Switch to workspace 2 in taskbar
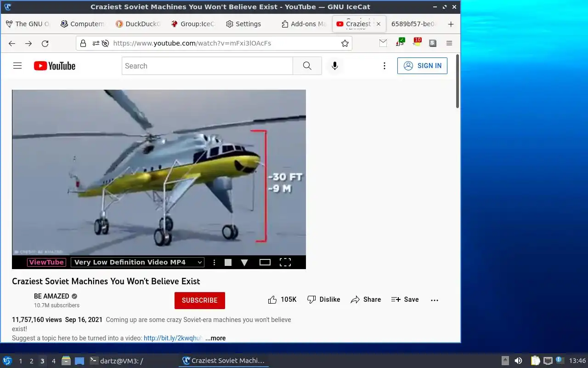This screenshot has width=588, height=368. click(31, 361)
